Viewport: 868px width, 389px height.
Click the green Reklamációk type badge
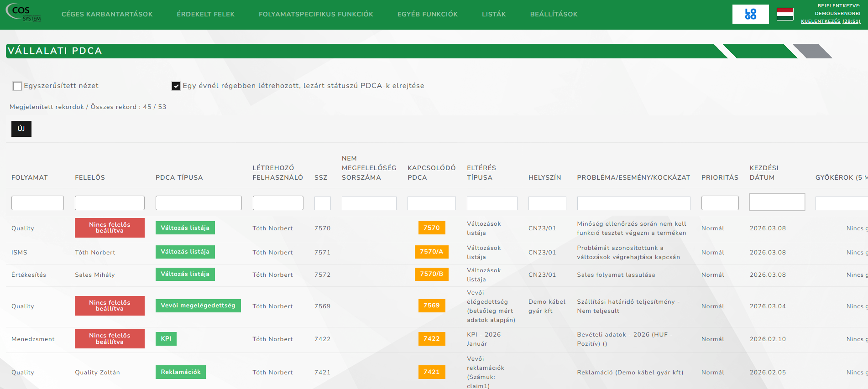(181, 372)
